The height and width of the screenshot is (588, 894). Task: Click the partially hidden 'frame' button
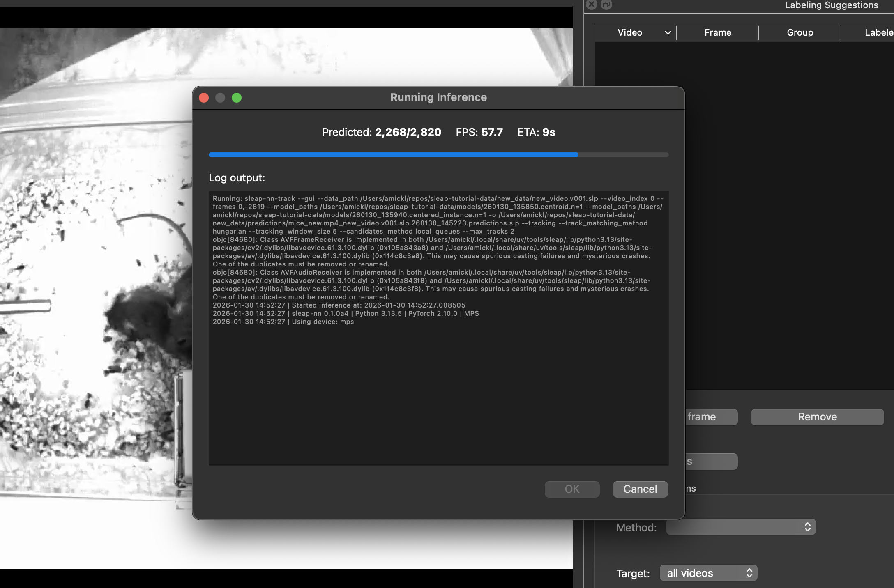click(711, 417)
